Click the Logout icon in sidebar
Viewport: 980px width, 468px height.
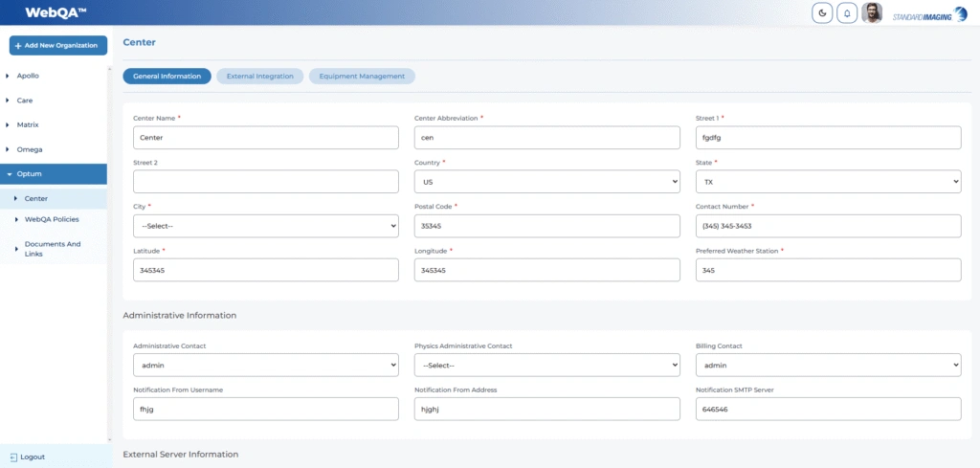pyautogui.click(x=13, y=457)
